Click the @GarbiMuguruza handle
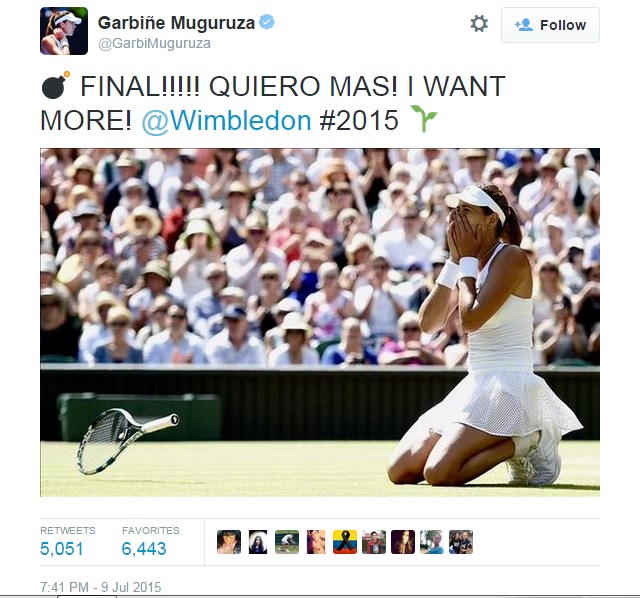 pos(154,43)
